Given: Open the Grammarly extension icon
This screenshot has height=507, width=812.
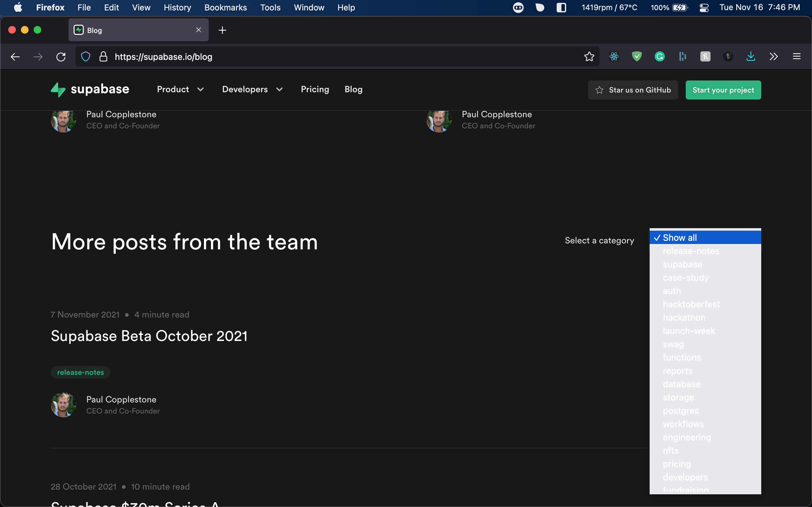Looking at the screenshot, I should [x=659, y=57].
